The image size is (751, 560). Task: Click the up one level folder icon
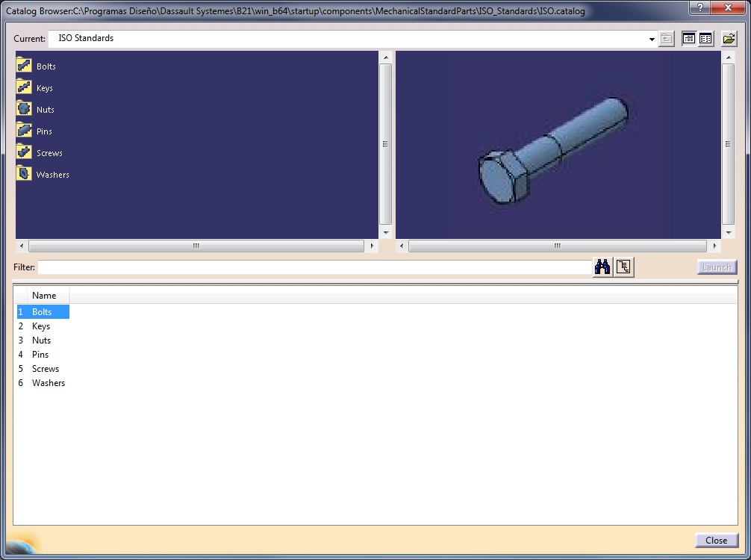point(667,39)
